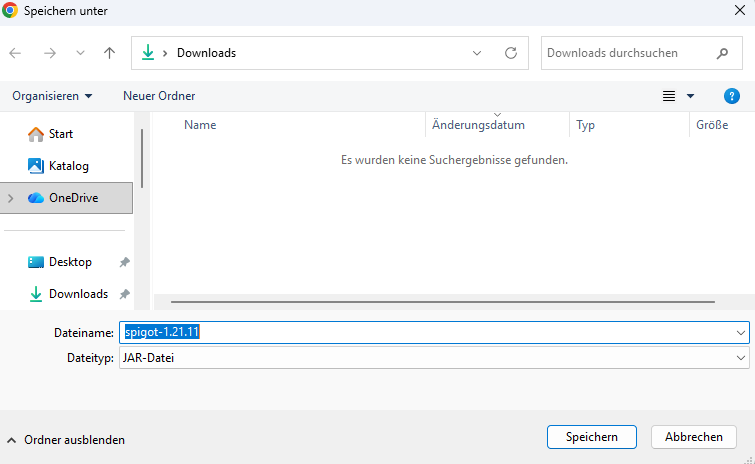Viewport: 755px width, 464px height.
Task: Click the horizontal scrollbar in file list
Action: click(443, 301)
